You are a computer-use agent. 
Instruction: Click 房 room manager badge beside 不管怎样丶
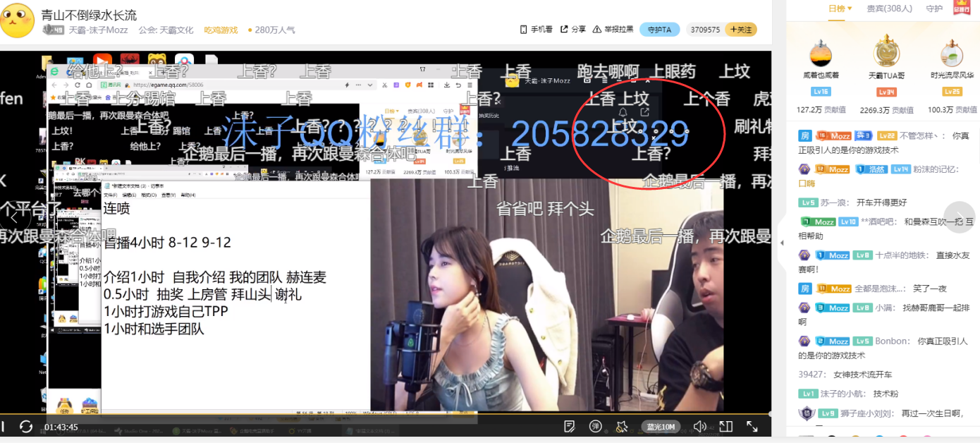(x=804, y=135)
